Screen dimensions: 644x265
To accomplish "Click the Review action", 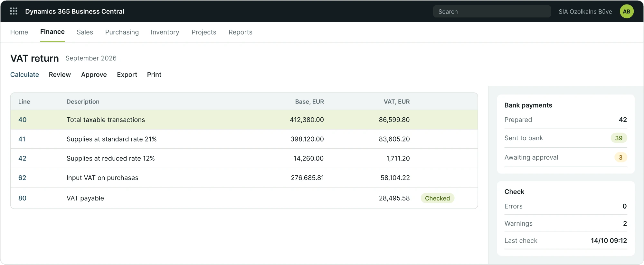I will pos(60,74).
